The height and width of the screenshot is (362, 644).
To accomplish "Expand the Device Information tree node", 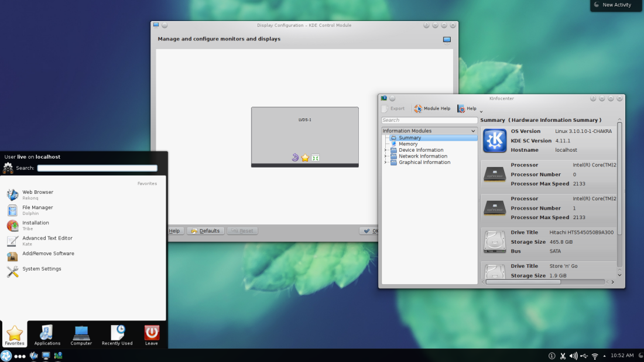I will coord(385,150).
